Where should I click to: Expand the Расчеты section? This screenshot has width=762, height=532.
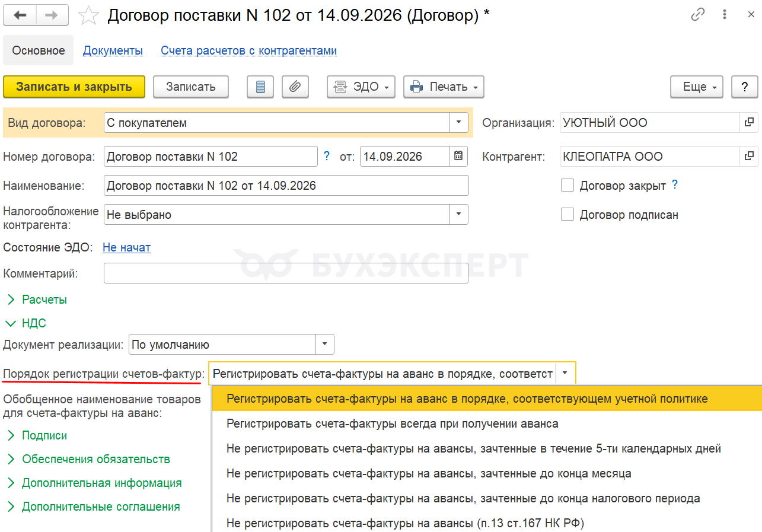pyautogui.click(x=44, y=300)
